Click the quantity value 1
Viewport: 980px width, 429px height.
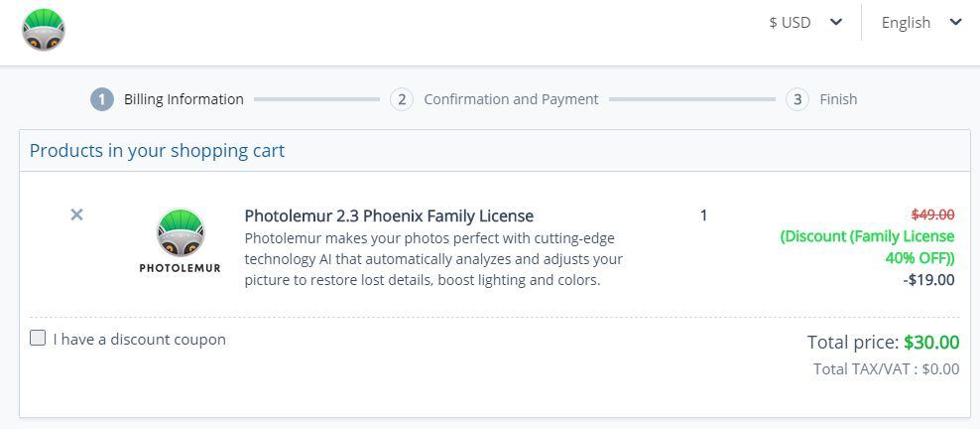click(x=703, y=215)
